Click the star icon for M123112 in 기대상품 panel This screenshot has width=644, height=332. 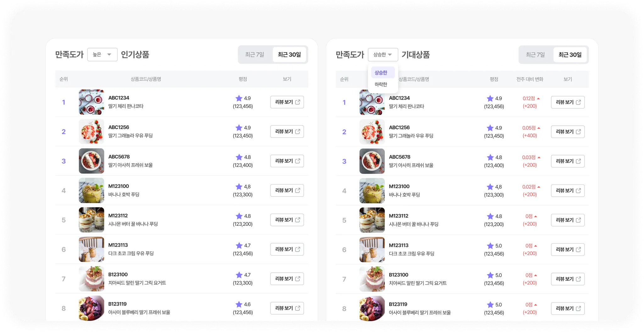490,216
